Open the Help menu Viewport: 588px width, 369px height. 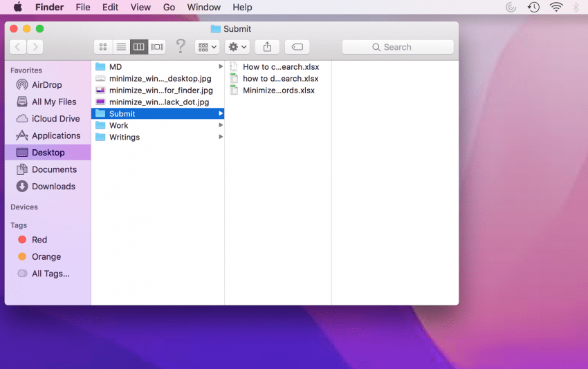point(242,7)
